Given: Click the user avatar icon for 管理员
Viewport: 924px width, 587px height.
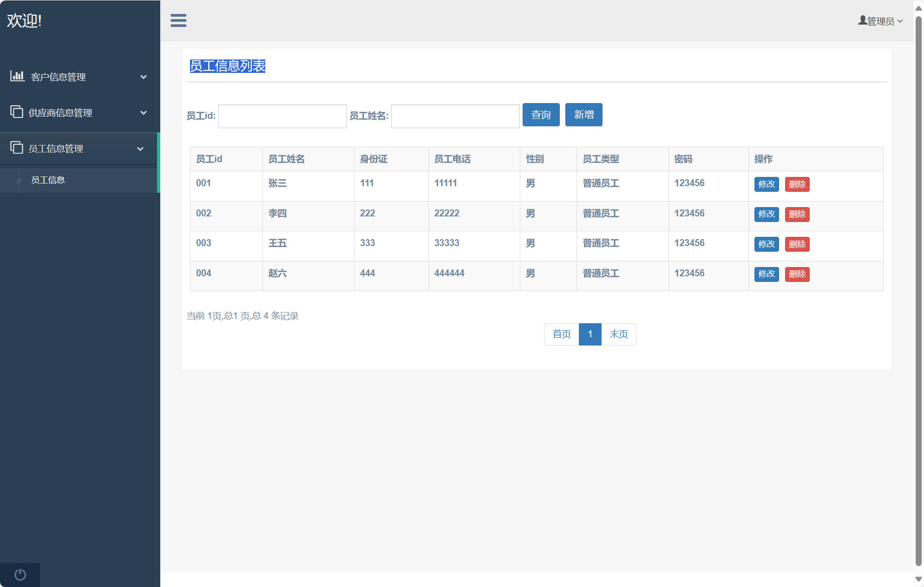Looking at the screenshot, I should pos(862,20).
